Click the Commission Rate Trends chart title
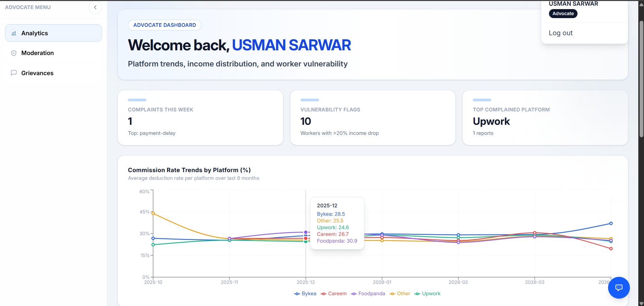 [189, 170]
